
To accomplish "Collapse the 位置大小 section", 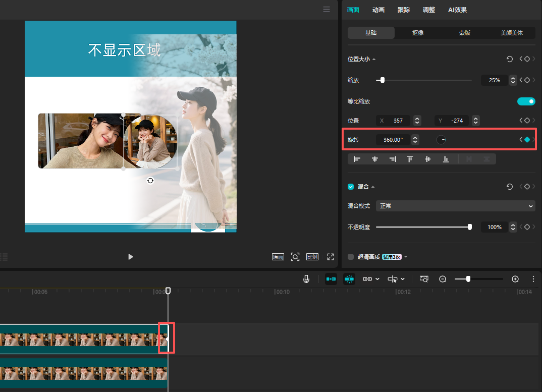I will tap(374, 60).
